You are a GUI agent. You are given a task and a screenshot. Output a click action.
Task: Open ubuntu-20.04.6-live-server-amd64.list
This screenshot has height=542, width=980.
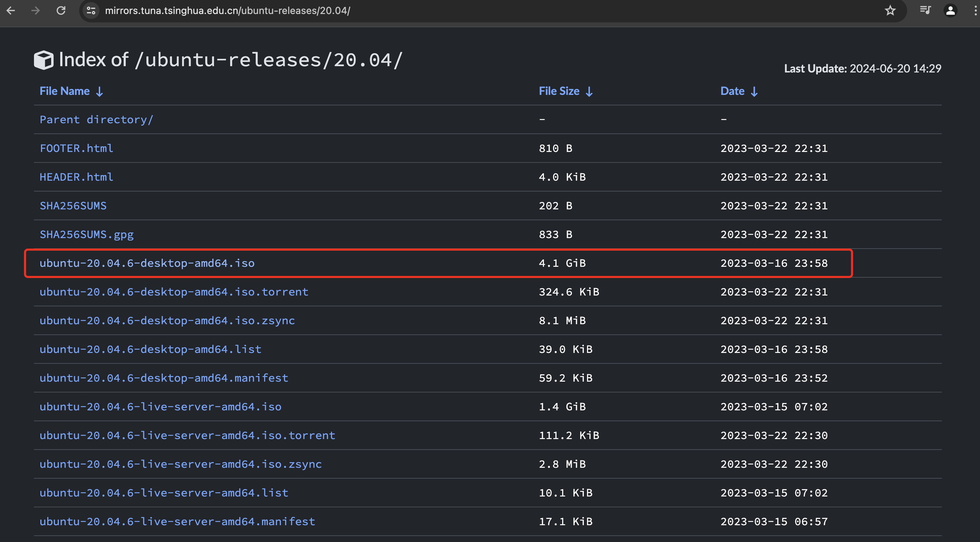pyautogui.click(x=164, y=493)
